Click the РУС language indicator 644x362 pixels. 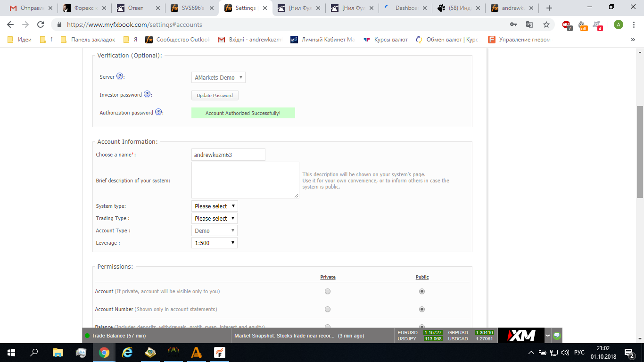pyautogui.click(x=579, y=353)
